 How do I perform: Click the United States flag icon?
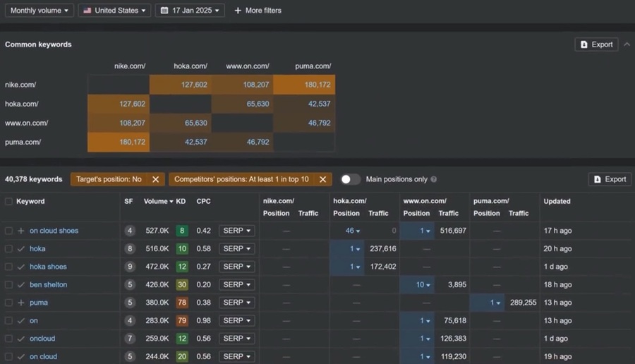click(x=87, y=11)
